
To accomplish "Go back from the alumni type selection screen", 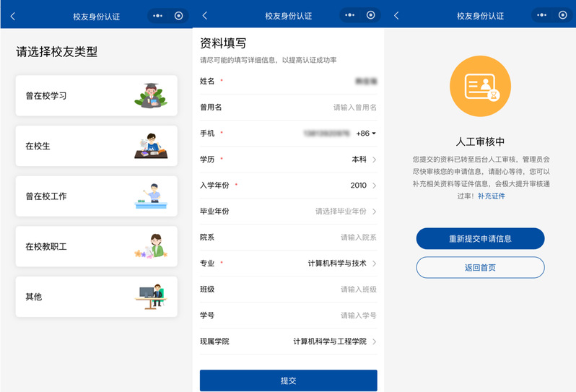I will click(x=12, y=15).
